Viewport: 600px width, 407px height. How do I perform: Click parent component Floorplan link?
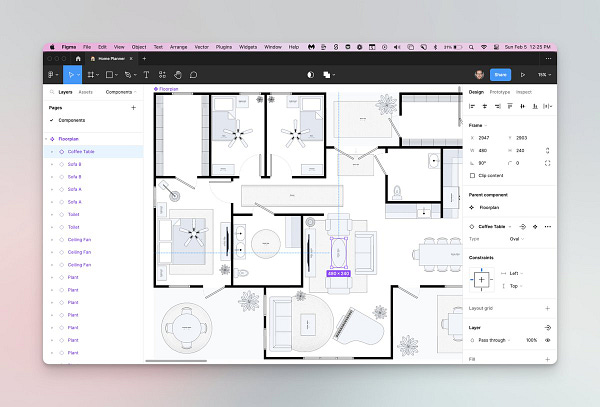[489, 208]
